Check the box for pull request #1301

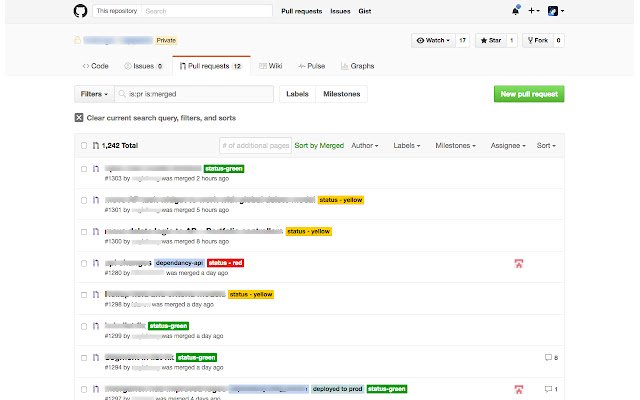pos(84,200)
